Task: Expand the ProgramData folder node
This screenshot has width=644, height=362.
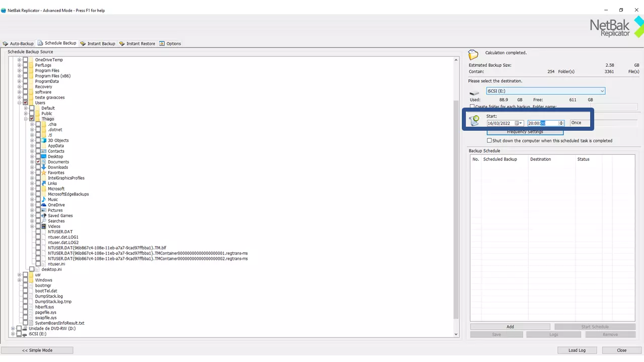Action: [19, 81]
